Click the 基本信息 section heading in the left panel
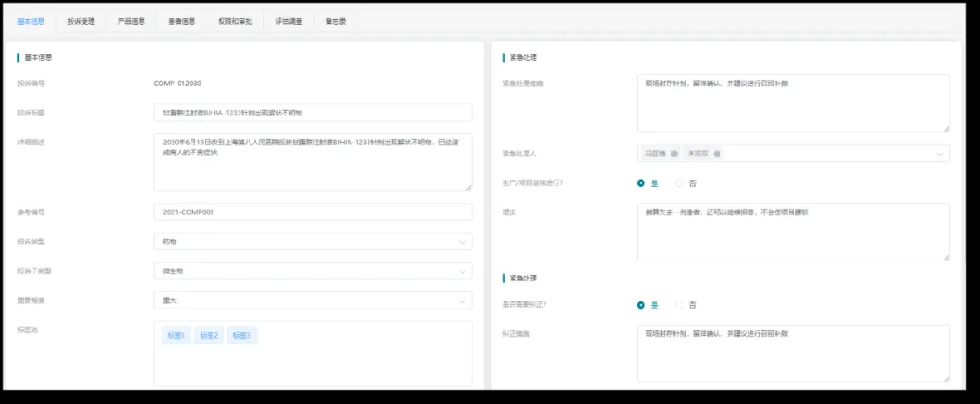 pyautogui.click(x=38, y=57)
